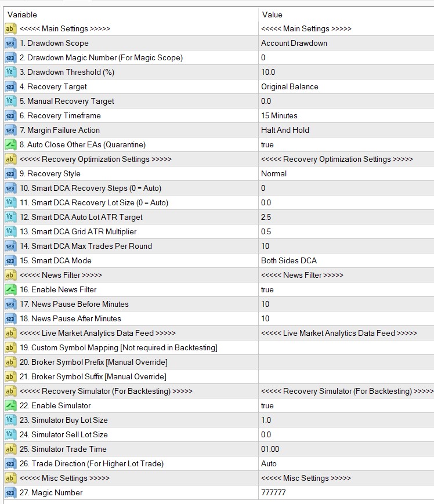
Task: Edit the Simulator Trade Time value 01:00
Action: pos(270,449)
